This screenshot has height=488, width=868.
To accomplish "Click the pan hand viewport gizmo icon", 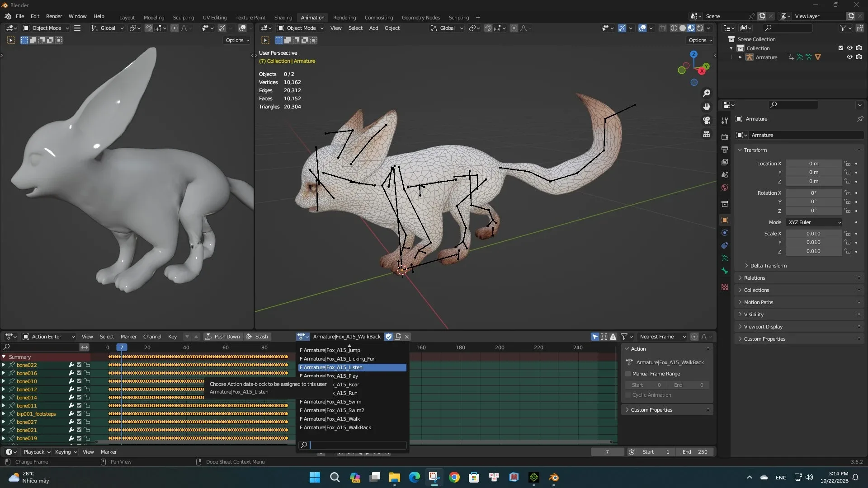I will (707, 107).
